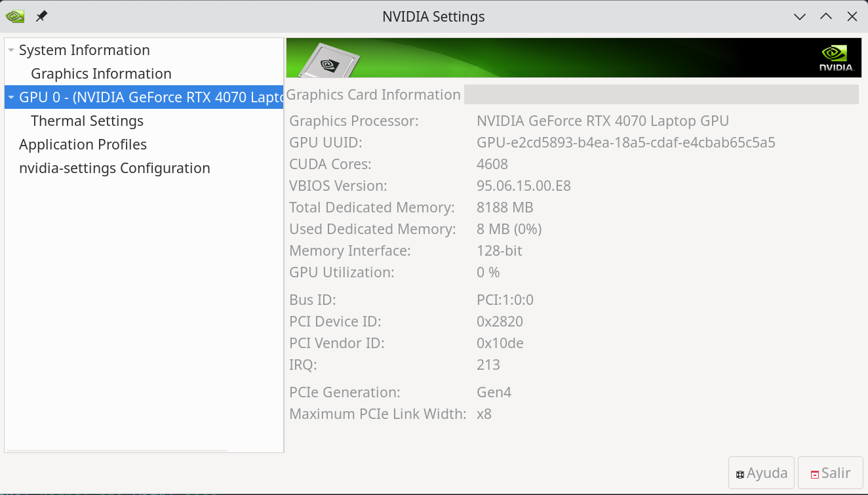Select the x8 link width value
Image resolution: width=868 pixels, height=495 pixels.
pos(484,414)
